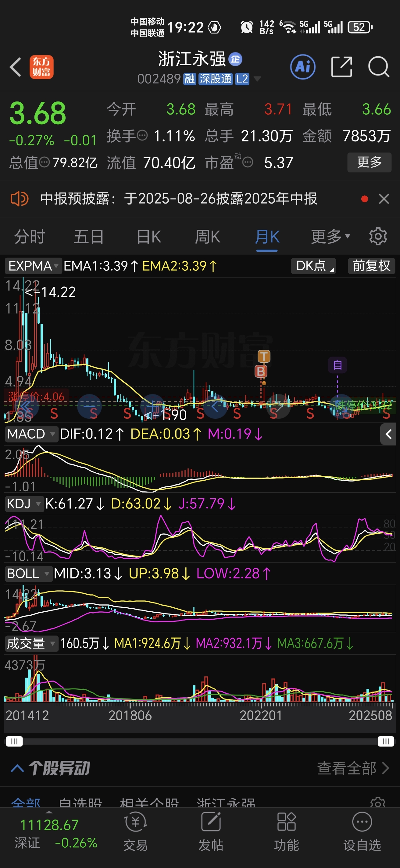Open 功能 functions icon
The image size is (400, 868).
pos(287,832)
